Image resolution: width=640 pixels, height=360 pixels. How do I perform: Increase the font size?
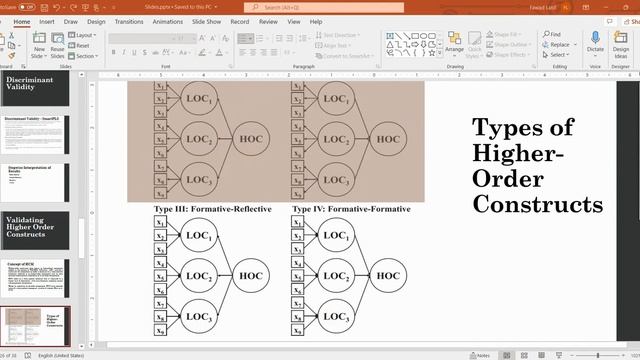coord(202,38)
